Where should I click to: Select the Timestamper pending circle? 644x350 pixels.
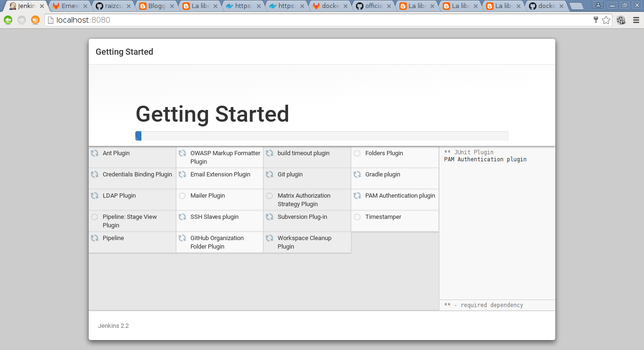357,217
